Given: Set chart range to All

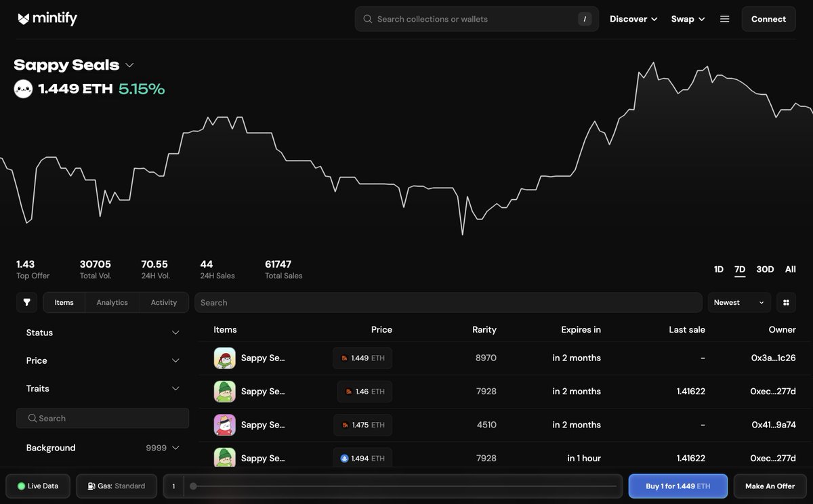Looking at the screenshot, I should click(x=790, y=270).
